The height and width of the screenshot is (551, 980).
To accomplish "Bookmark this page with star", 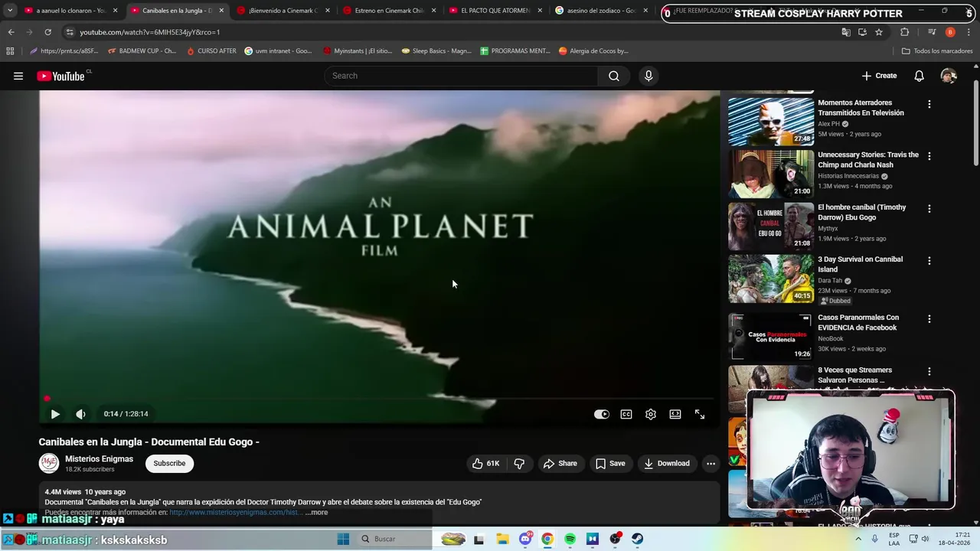I will (x=879, y=32).
